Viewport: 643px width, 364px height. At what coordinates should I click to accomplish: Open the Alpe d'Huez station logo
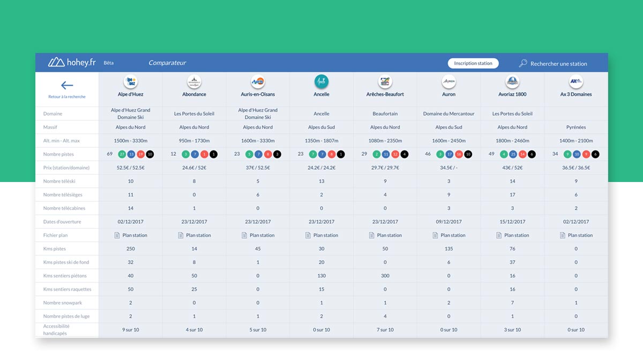(130, 82)
